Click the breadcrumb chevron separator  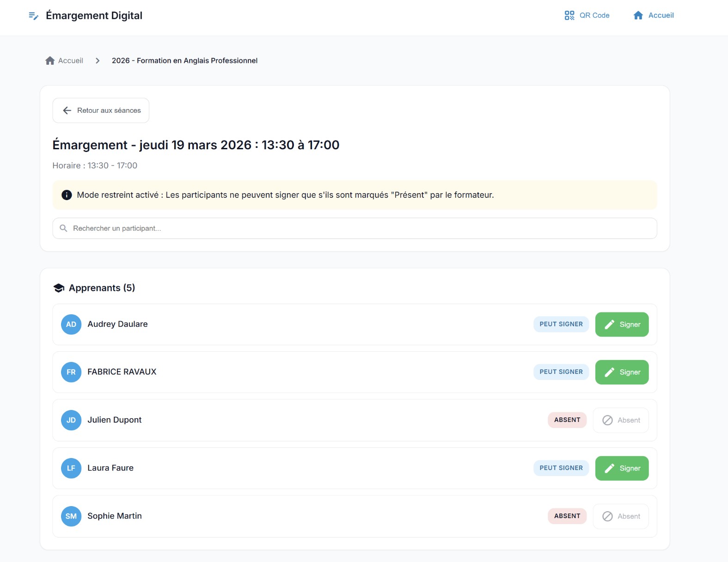point(98,61)
